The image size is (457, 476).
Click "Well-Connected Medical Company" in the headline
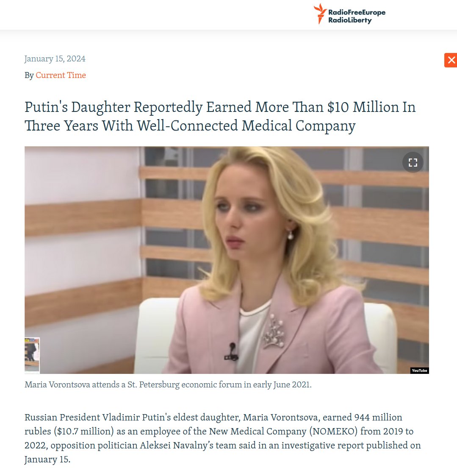(x=246, y=126)
